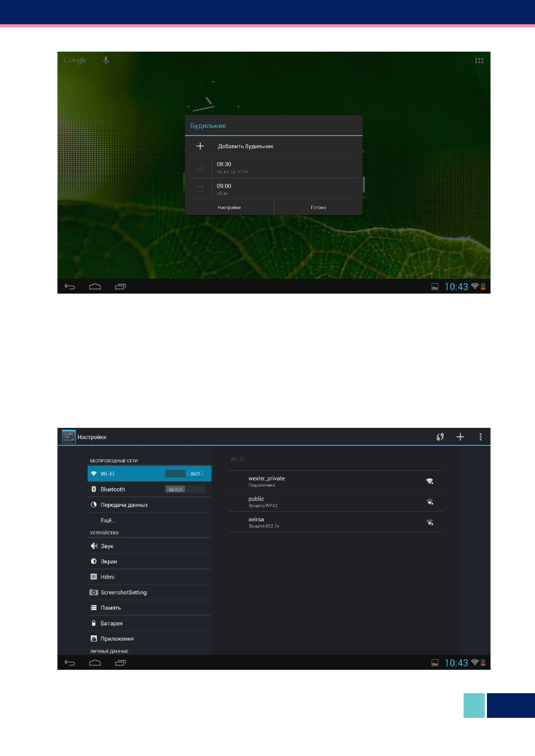Expand the Ещё... more wireless options

point(108,520)
